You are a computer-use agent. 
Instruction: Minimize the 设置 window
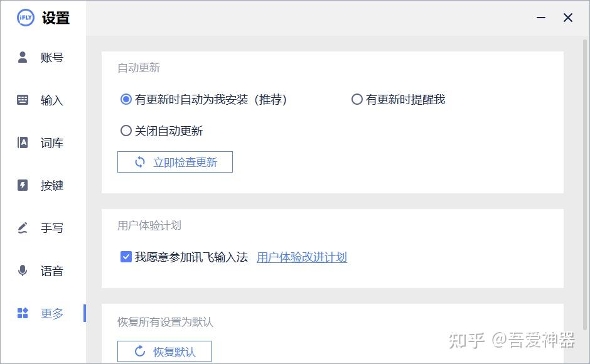click(x=541, y=18)
